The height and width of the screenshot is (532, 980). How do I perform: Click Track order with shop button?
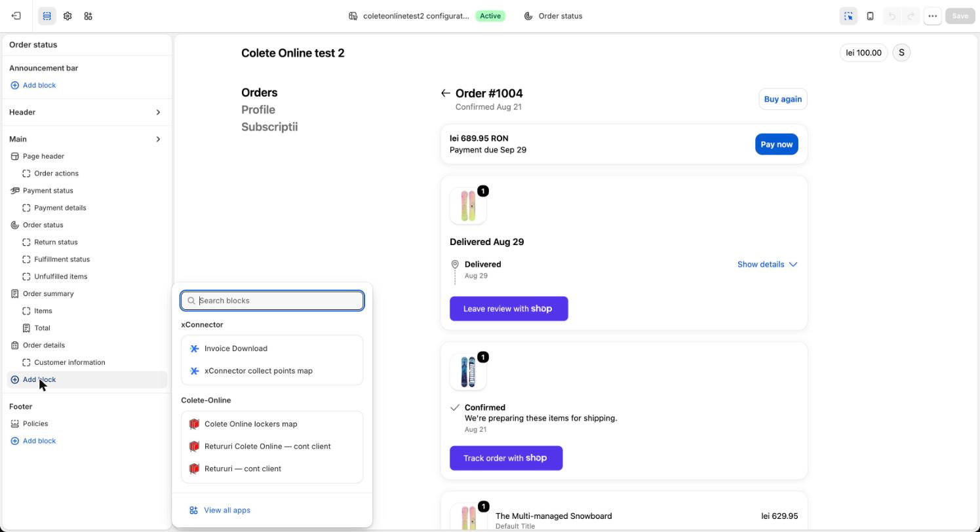pyautogui.click(x=506, y=458)
